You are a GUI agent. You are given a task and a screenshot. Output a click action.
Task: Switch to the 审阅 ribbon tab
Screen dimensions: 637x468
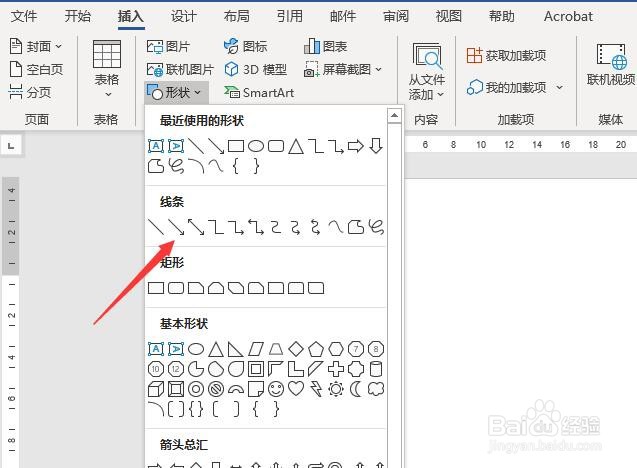click(x=396, y=16)
